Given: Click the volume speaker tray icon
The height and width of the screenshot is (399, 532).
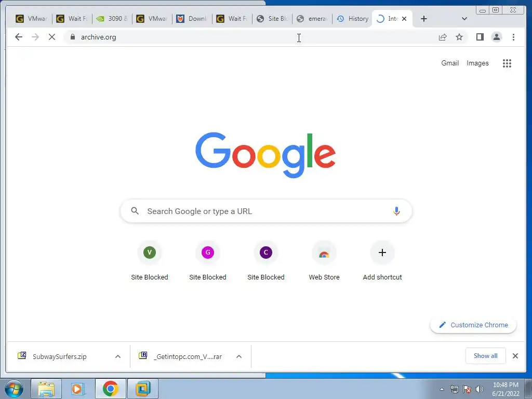Looking at the screenshot, I should [x=480, y=389].
